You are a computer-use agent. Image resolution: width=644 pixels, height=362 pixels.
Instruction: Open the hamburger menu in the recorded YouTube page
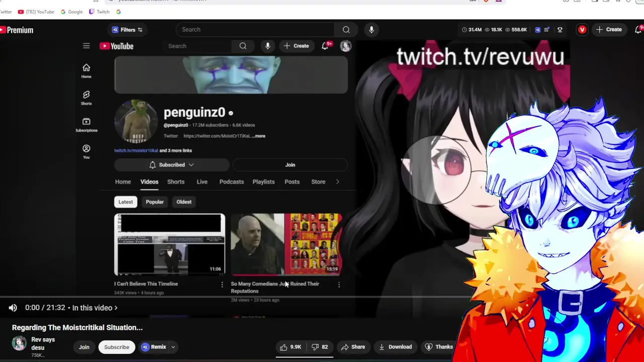click(86, 46)
